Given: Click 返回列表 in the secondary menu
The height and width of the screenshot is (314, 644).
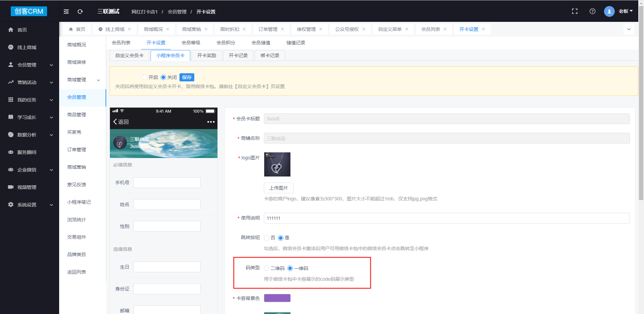Looking at the screenshot, I should [x=77, y=272].
